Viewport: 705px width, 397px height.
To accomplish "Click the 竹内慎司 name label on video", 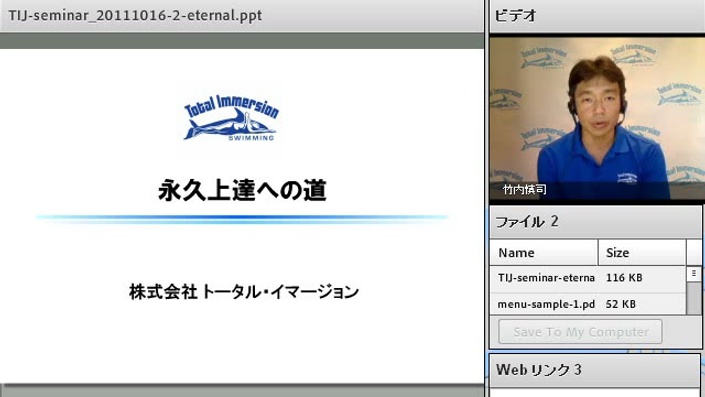I will (x=525, y=190).
